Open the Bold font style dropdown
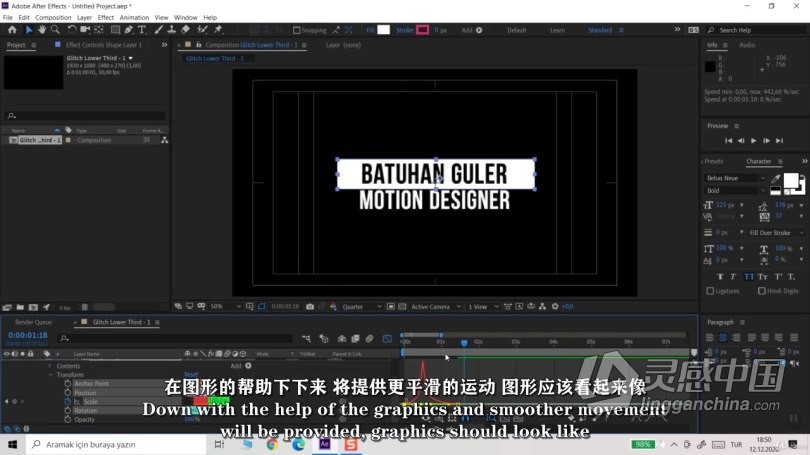Image resolution: width=810 pixels, height=455 pixels. pyautogui.click(x=736, y=191)
